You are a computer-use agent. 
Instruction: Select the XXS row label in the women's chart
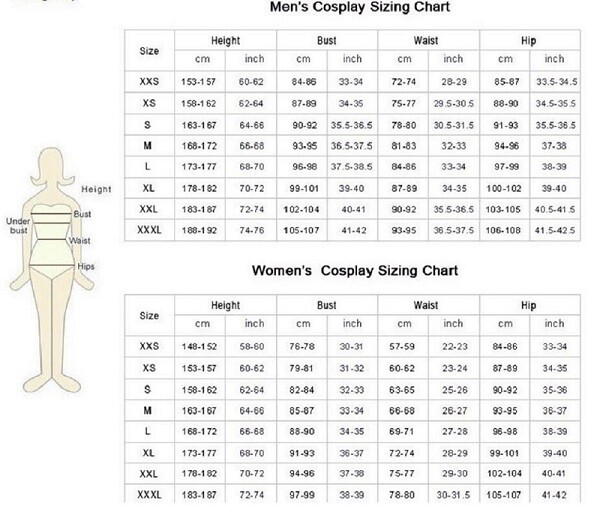149,346
